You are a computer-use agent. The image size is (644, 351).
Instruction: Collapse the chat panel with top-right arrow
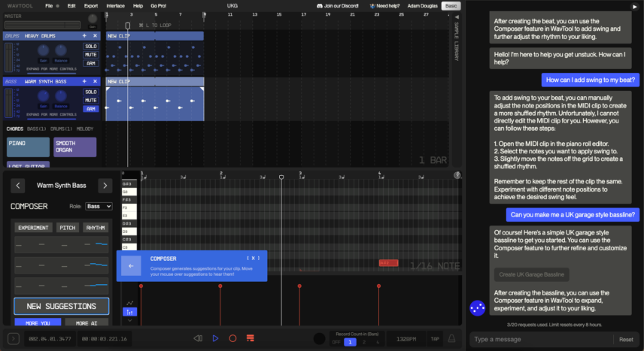click(x=634, y=7)
